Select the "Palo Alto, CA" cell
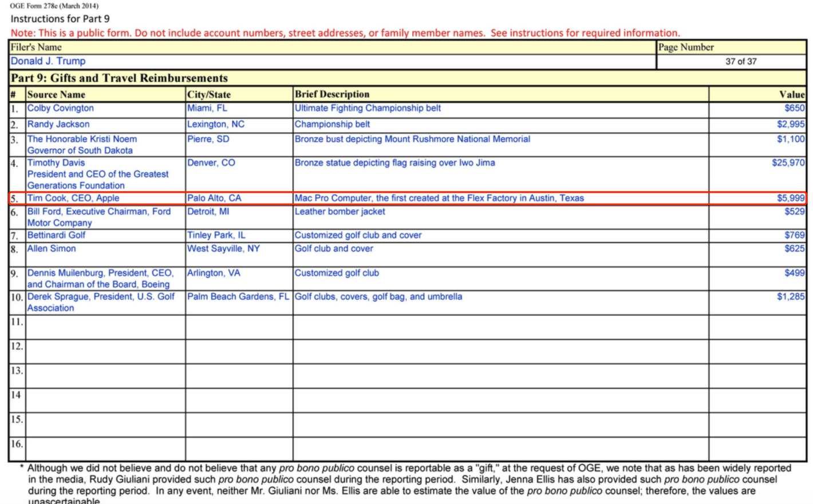The width and height of the screenshot is (813, 504). pos(214,198)
